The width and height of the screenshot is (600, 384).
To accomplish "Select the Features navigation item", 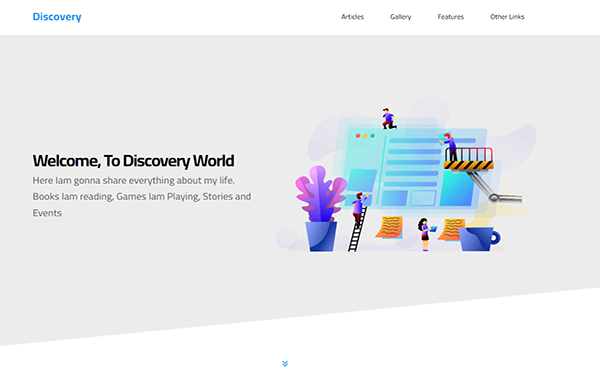I will (x=450, y=17).
